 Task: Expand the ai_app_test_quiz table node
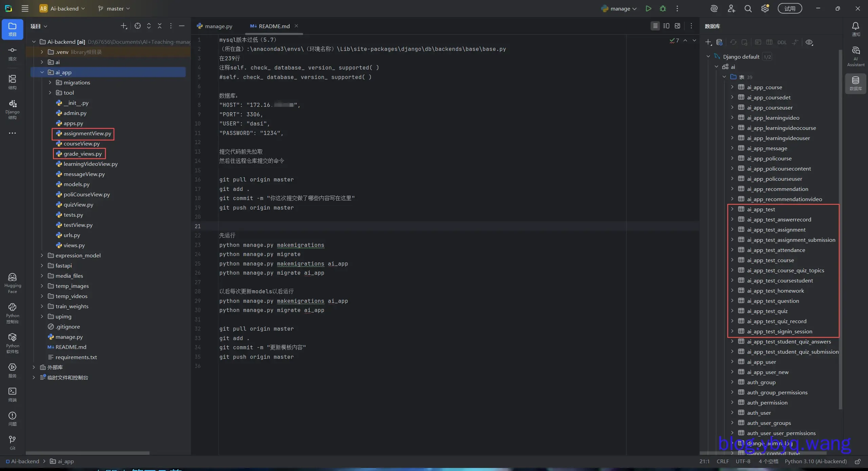(x=732, y=311)
